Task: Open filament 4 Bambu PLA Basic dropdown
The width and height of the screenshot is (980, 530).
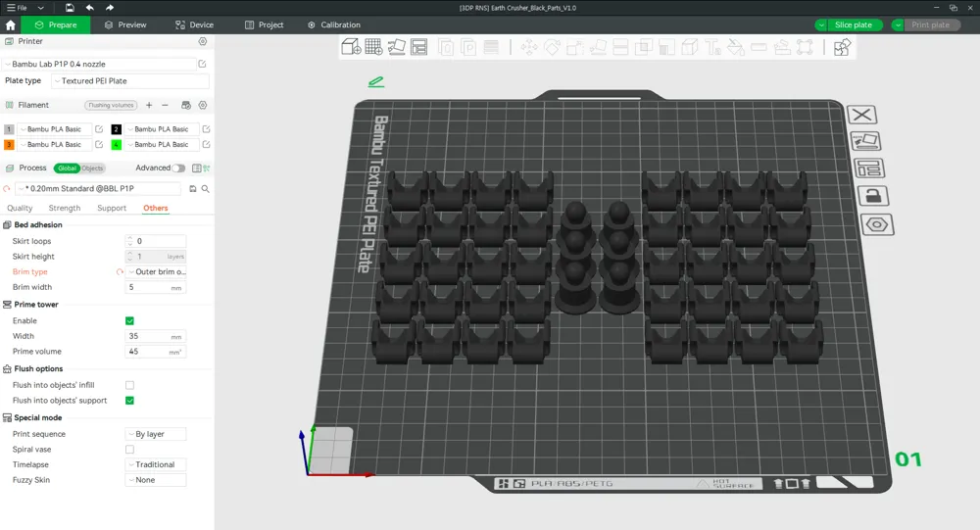Action: 162,144
